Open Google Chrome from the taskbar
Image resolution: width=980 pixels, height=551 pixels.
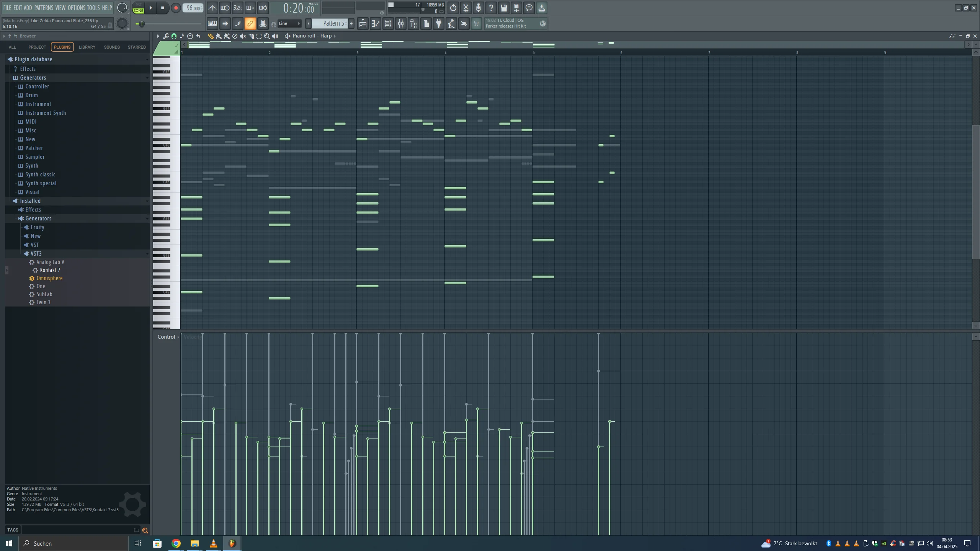click(176, 543)
